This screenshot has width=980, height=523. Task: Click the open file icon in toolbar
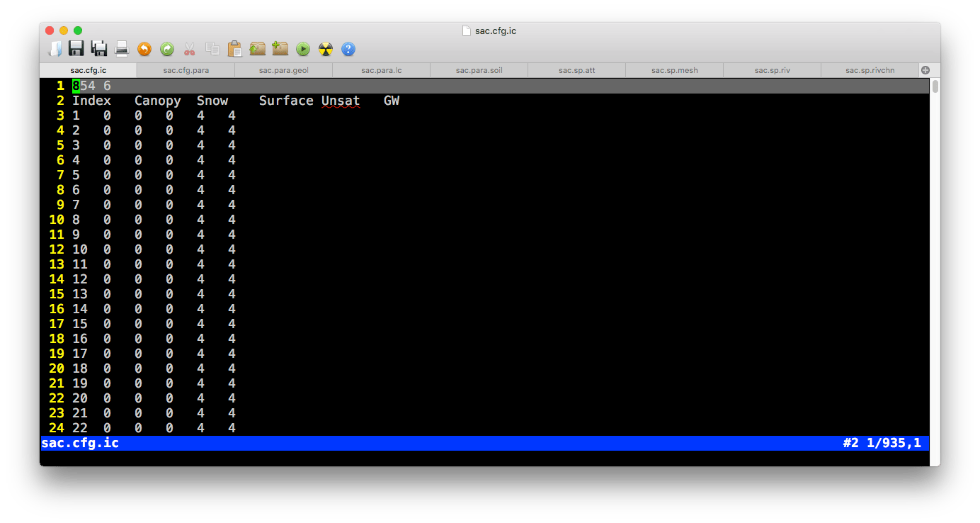(55, 49)
